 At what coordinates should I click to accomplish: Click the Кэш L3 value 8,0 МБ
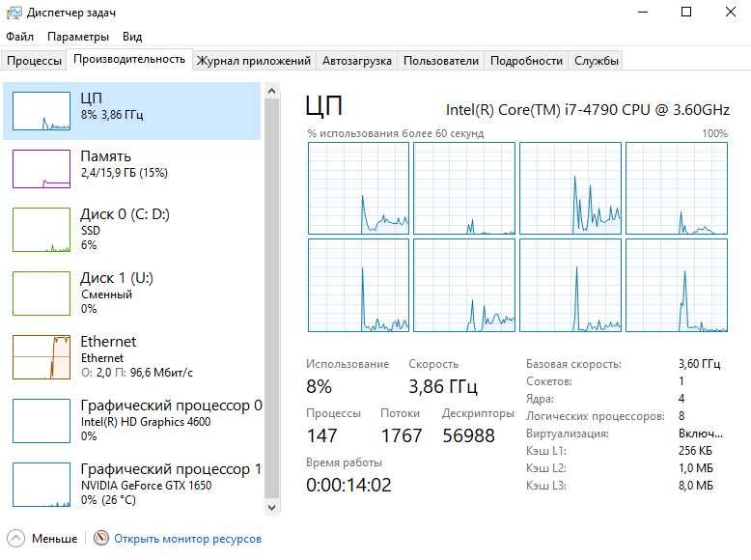[x=695, y=486]
